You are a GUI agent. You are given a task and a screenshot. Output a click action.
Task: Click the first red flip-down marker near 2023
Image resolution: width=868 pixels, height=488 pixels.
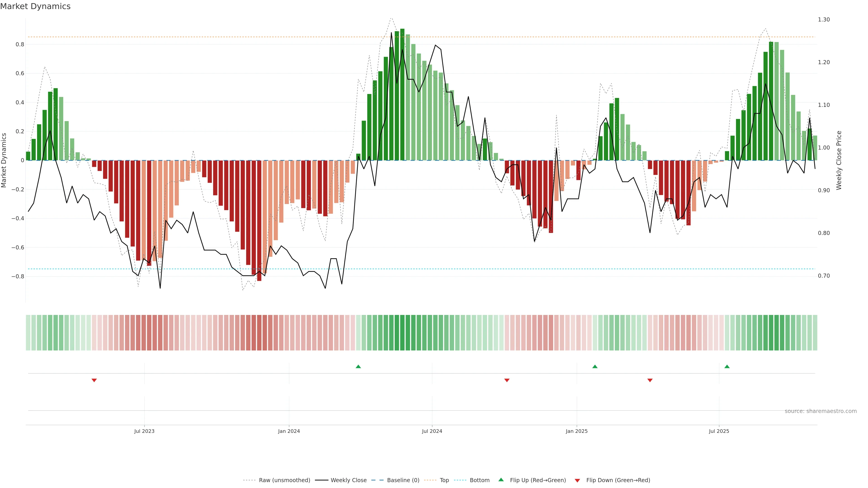(x=94, y=380)
